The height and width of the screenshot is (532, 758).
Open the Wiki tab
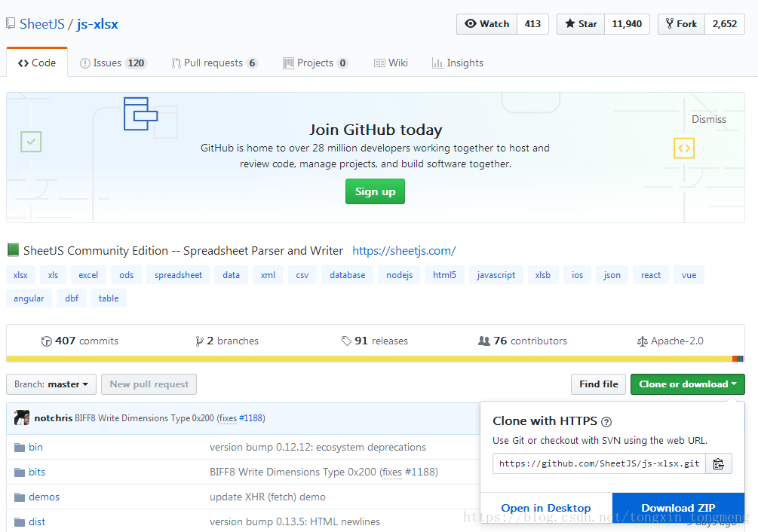[391, 63]
